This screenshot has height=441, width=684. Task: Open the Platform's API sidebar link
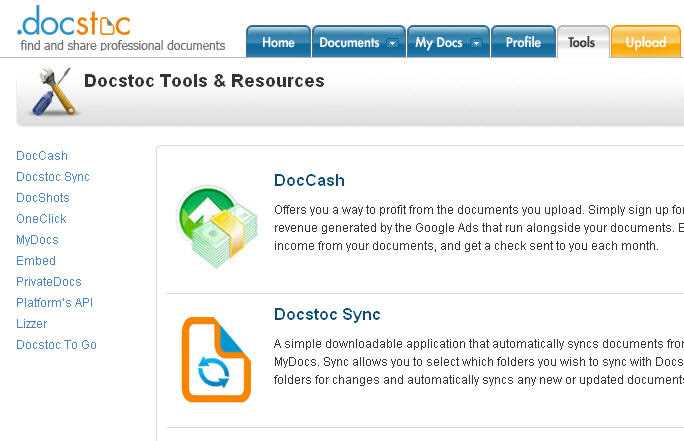tap(55, 303)
